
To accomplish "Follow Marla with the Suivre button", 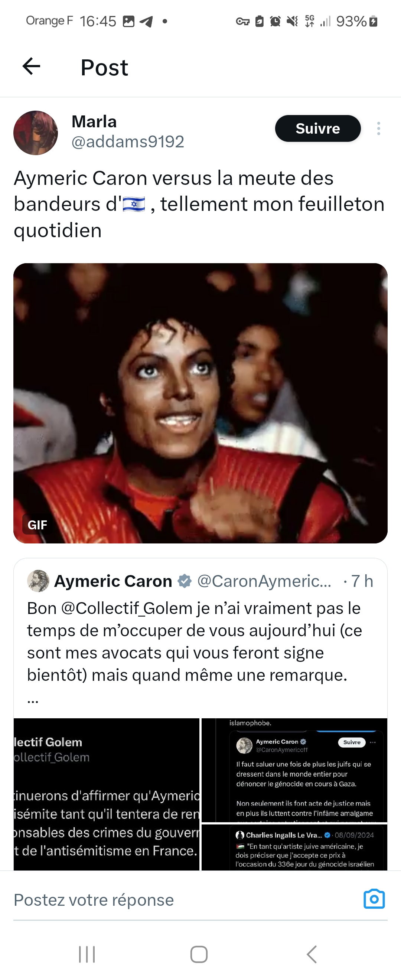I will tap(318, 128).
